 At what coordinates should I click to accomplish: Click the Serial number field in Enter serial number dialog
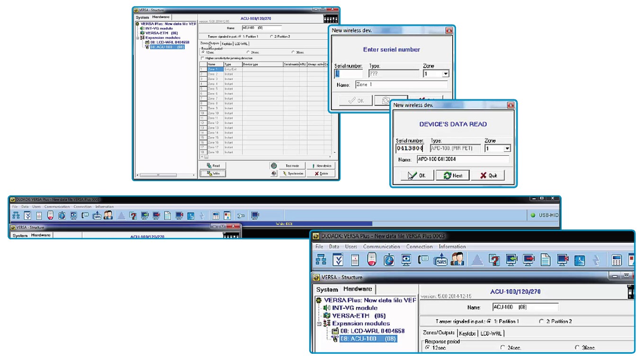(349, 74)
